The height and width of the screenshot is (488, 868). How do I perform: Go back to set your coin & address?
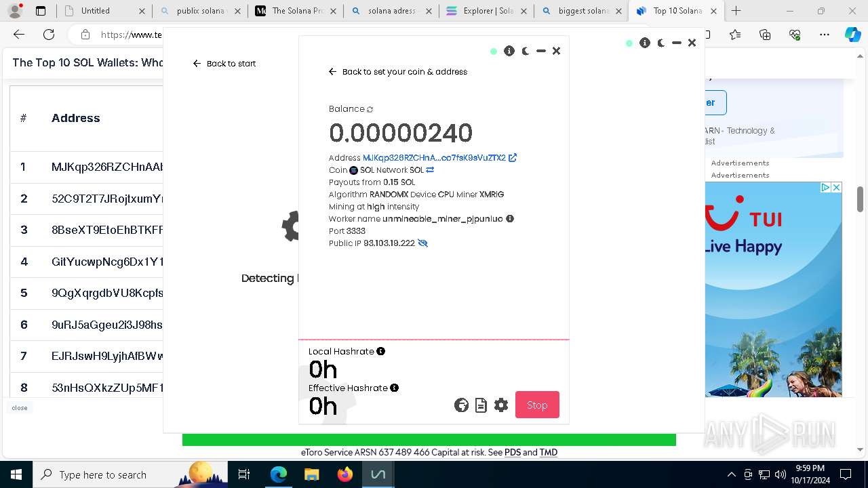pos(398,72)
